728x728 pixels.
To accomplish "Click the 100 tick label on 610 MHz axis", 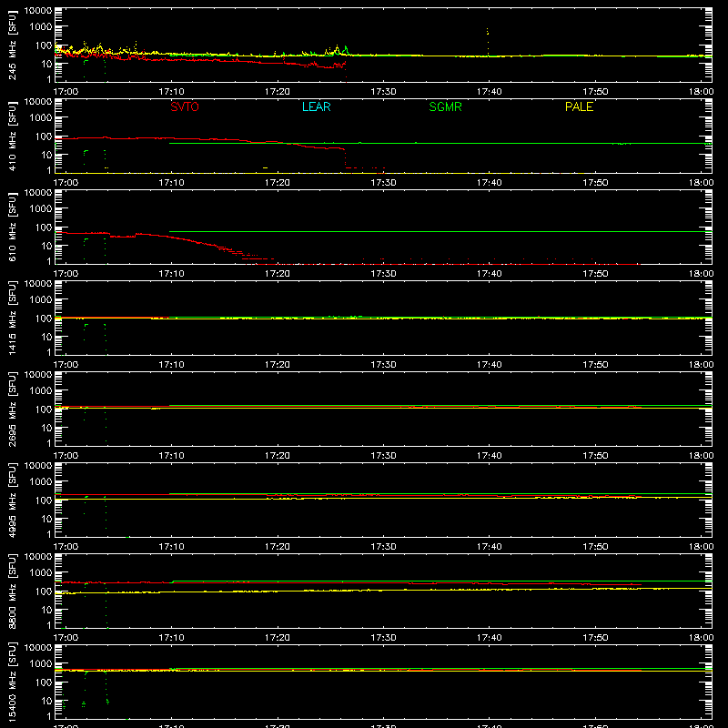I will click(44, 227).
